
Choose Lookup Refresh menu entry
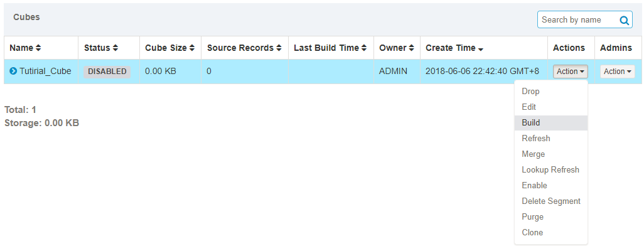point(550,170)
